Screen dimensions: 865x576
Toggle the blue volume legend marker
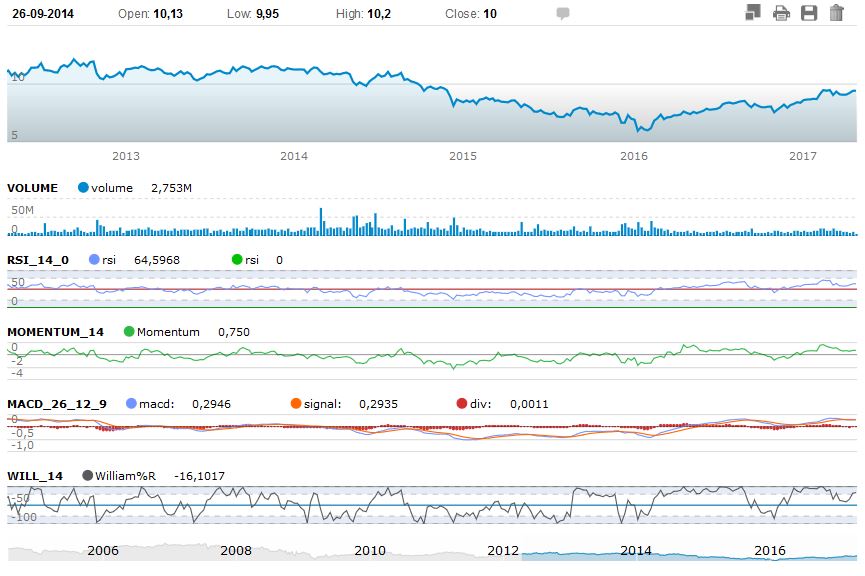(83, 188)
